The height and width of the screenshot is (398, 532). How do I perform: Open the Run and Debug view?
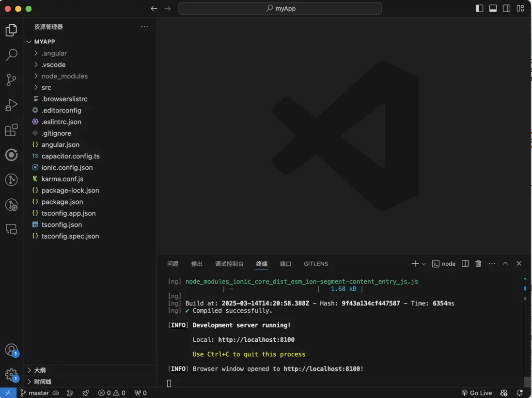click(11, 105)
